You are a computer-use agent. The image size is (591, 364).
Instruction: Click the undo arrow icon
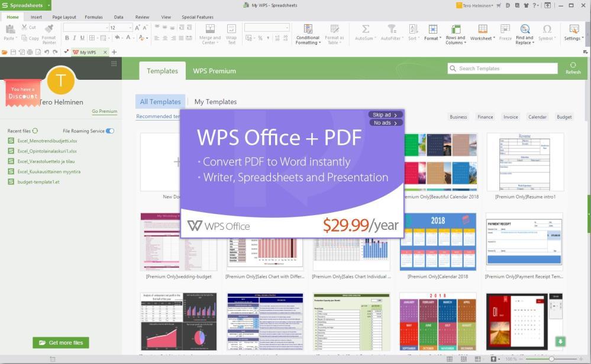coord(46,53)
